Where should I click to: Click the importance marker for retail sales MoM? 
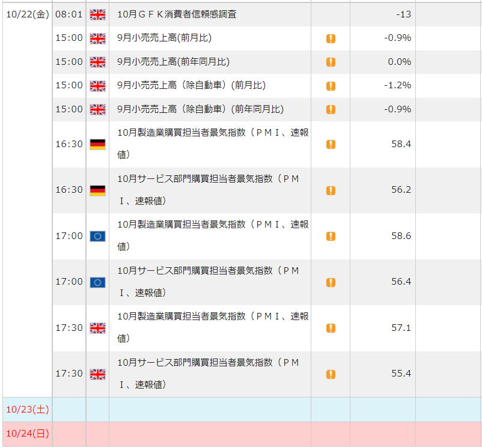click(x=330, y=38)
